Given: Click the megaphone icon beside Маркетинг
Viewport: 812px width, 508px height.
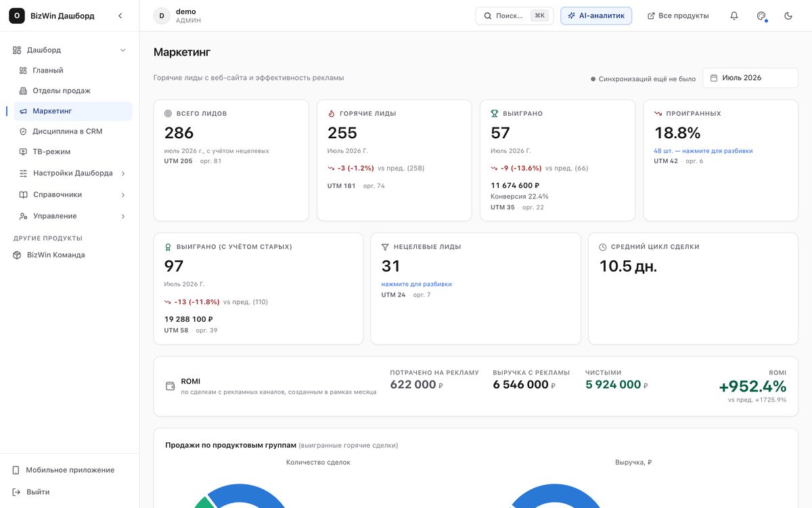Looking at the screenshot, I should tap(23, 111).
